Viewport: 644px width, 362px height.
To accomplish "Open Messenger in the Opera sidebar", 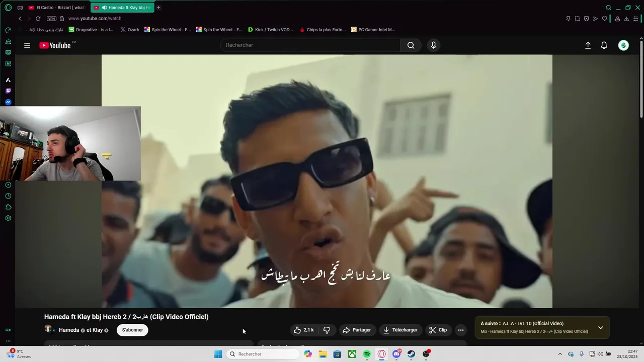I will pyautogui.click(x=8, y=102).
